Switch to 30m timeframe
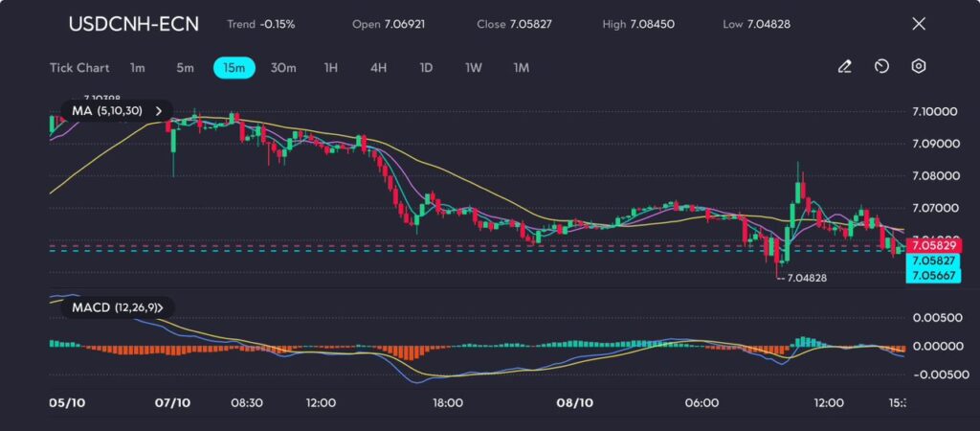Screen dimensions: 980x431 coord(283,68)
